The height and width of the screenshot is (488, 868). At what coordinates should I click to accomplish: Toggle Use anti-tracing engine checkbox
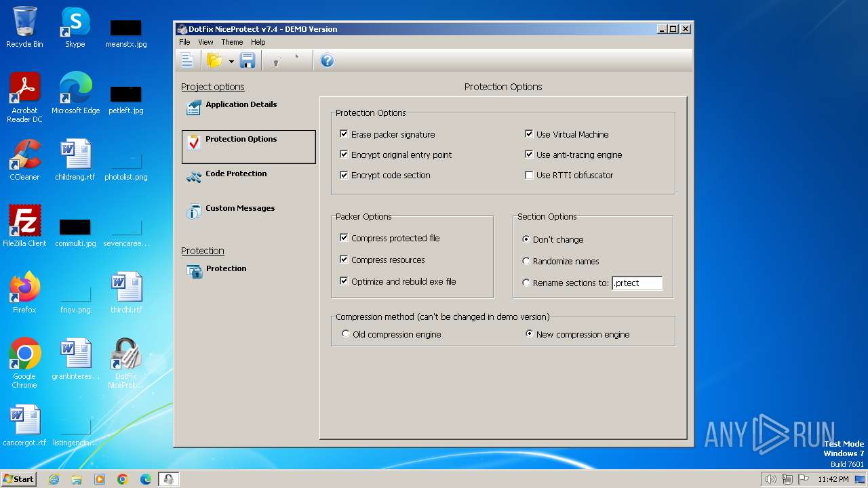(x=529, y=155)
